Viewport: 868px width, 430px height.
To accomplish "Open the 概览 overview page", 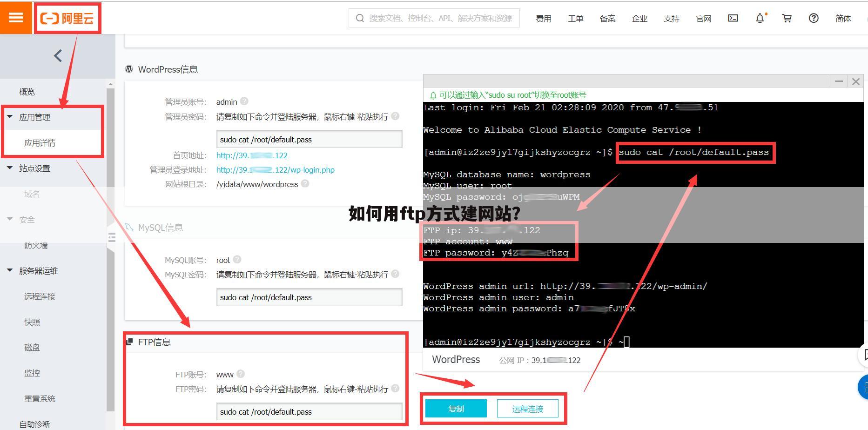I will pyautogui.click(x=27, y=92).
